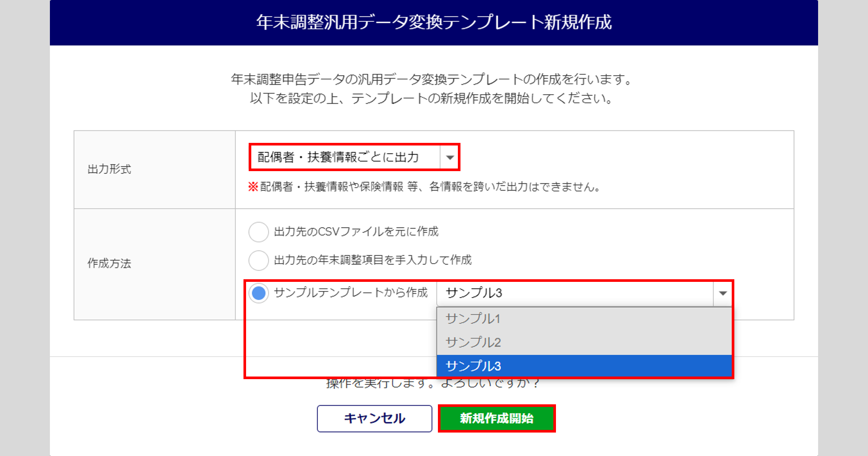Collapse the sample template dropdown arrow

tap(723, 293)
